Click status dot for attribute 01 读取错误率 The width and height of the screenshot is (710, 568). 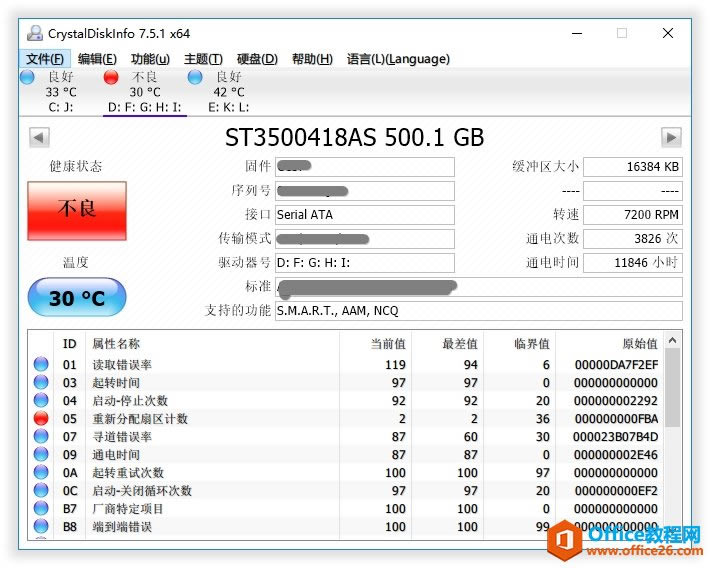coord(41,364)
